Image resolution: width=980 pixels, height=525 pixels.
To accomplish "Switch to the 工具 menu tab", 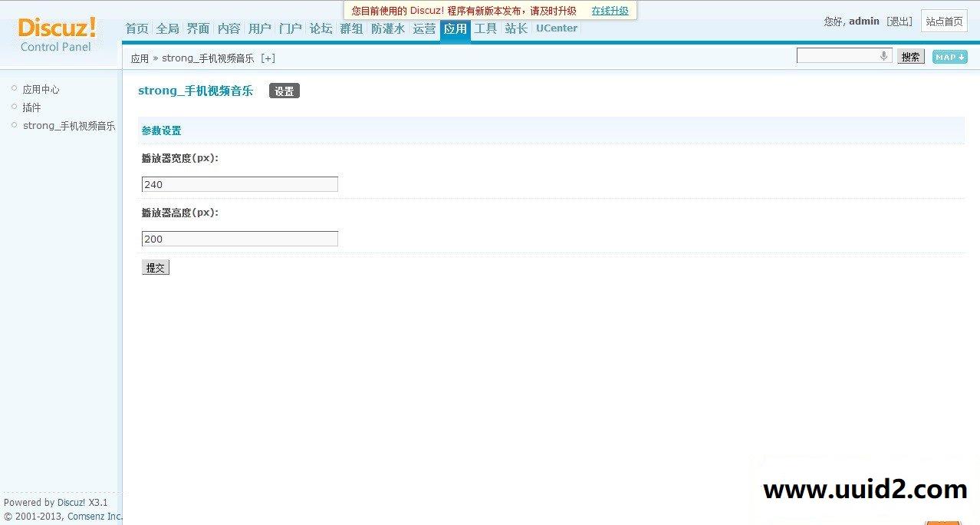I will (x=485, y=28).
